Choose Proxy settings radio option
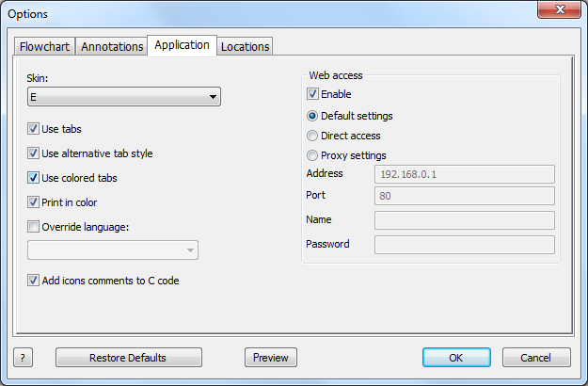Screen dimensions: 588x386 point(312,155)
